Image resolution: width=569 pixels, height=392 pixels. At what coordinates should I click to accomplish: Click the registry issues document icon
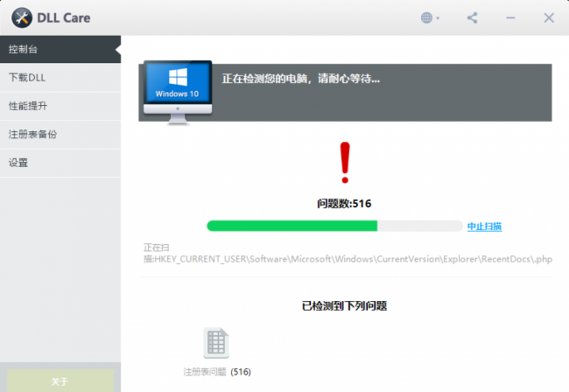pyautogui.click(x=216, y=343)
